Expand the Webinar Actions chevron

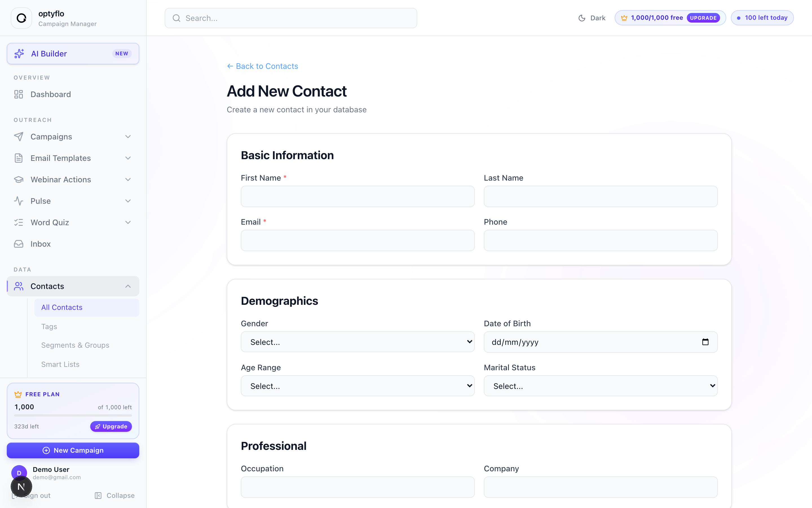(128, 180)
